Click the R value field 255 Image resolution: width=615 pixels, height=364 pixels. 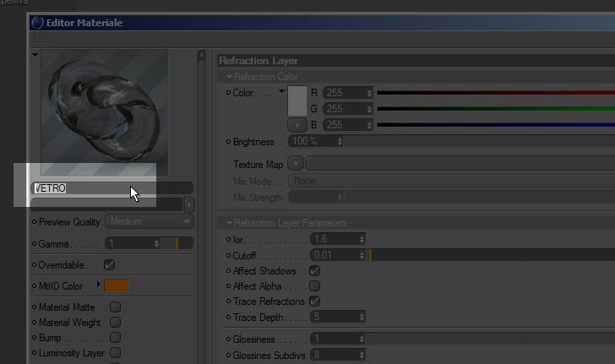[x=345, y=93]
